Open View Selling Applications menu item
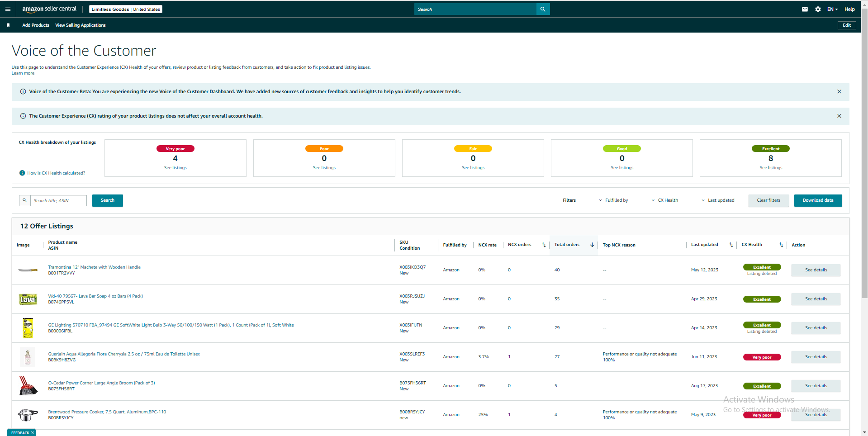The width and height of the screenshot is (868, 436). [81, 25]
